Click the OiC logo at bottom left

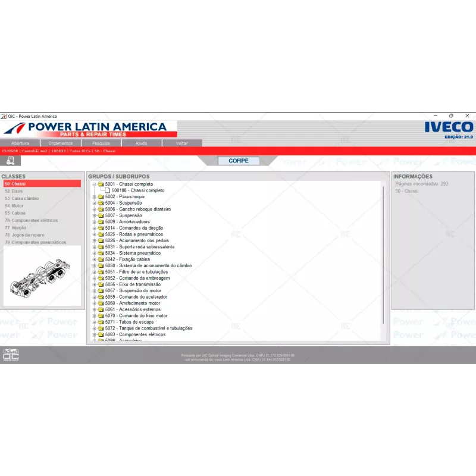tap(11, 353)
